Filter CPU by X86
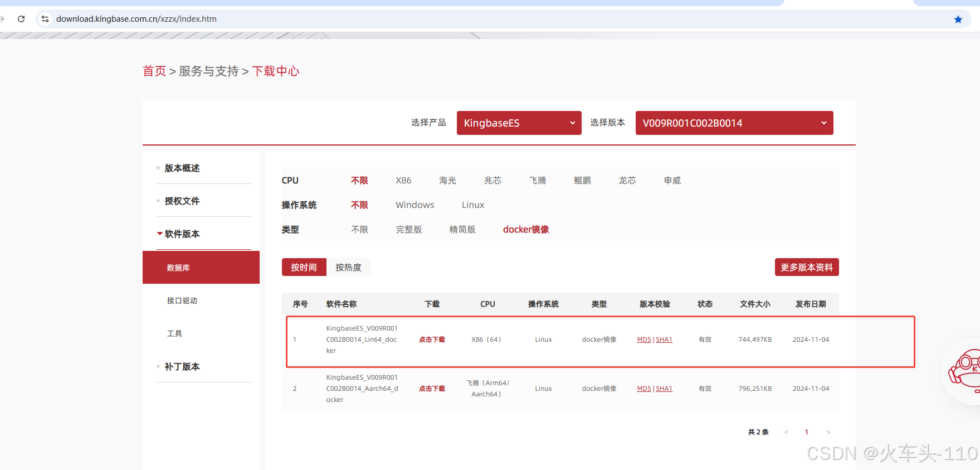 [x=403, y=181]
